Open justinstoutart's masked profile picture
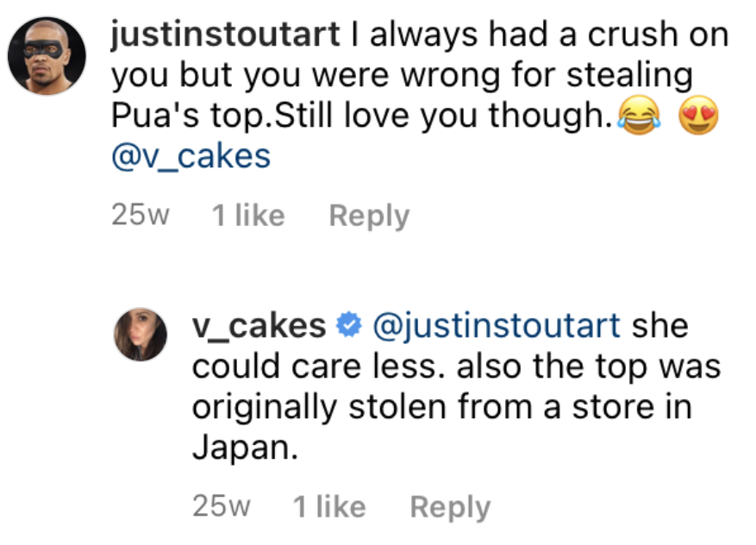This screenshot has height=545, width=756. tap(47, 55)
